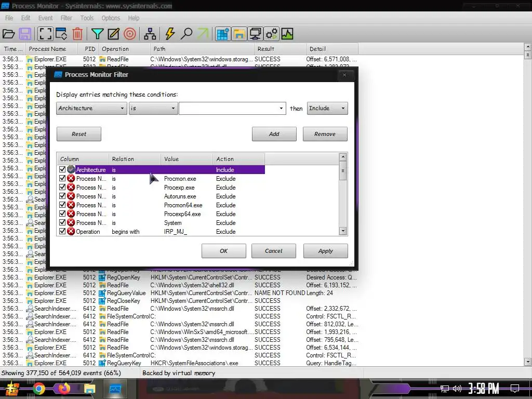The width and height of the screenshot is (532, 399).
Task: Click the Process Name column header
Action: (51, 49)
